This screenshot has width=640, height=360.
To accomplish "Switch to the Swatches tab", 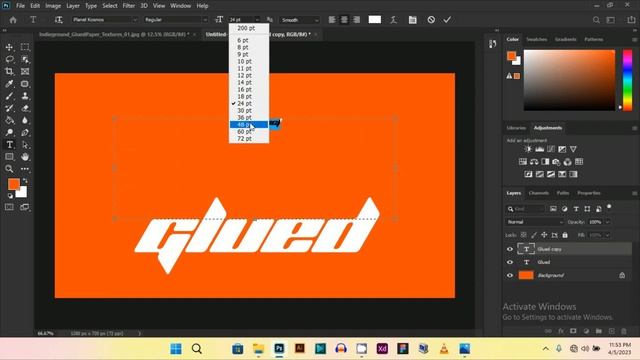I will [536, 40].
